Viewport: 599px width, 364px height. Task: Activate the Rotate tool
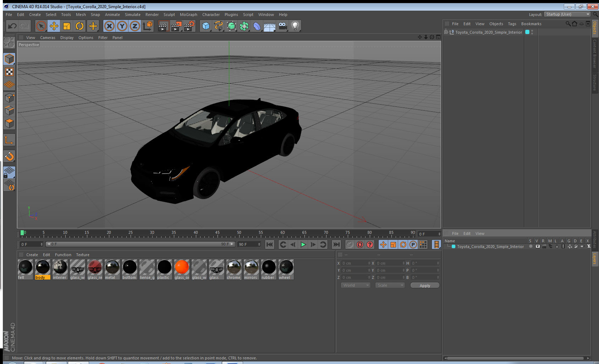pyautogui.click(x=80, y=26)
